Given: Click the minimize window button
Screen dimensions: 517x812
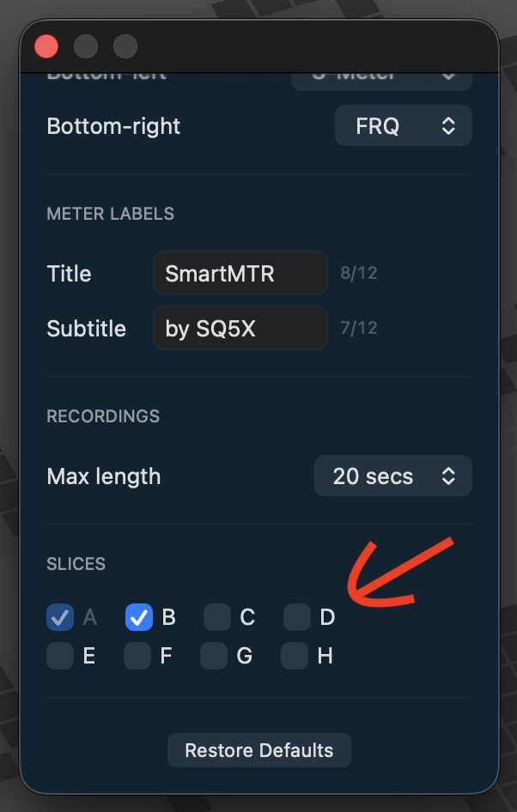Looking at the screenshot, I should (86, 45).
